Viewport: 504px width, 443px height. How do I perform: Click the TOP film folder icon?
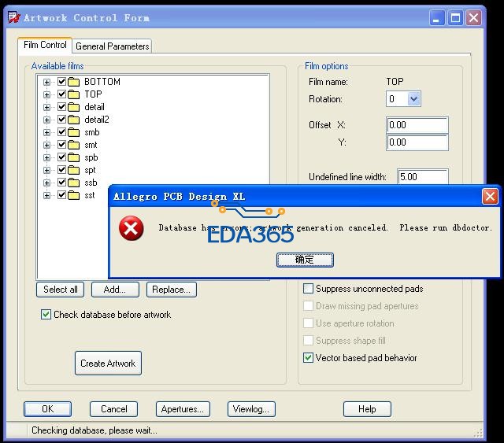(x=73, y=94)
